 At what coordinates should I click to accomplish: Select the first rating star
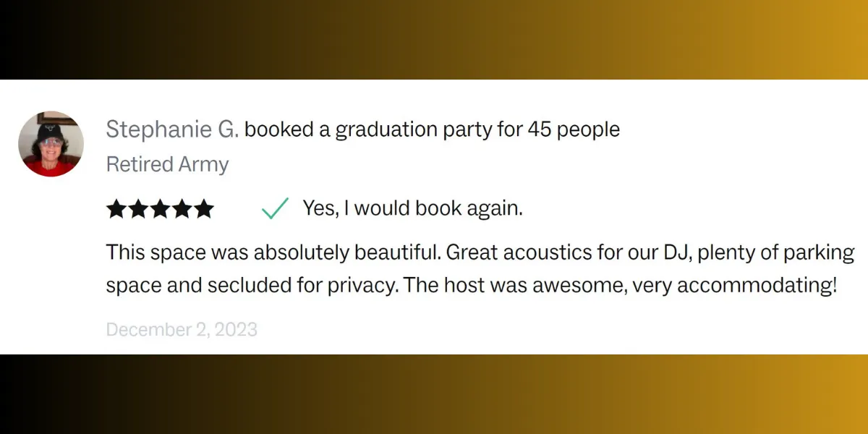coord(116,209)
